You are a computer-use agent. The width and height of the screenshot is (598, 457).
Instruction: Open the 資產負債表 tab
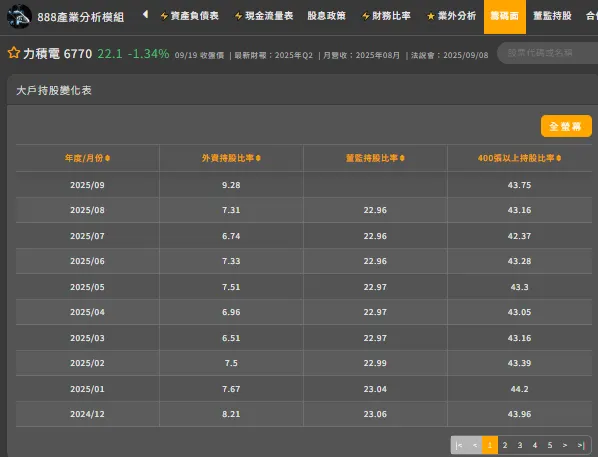(x=190, y=16)
